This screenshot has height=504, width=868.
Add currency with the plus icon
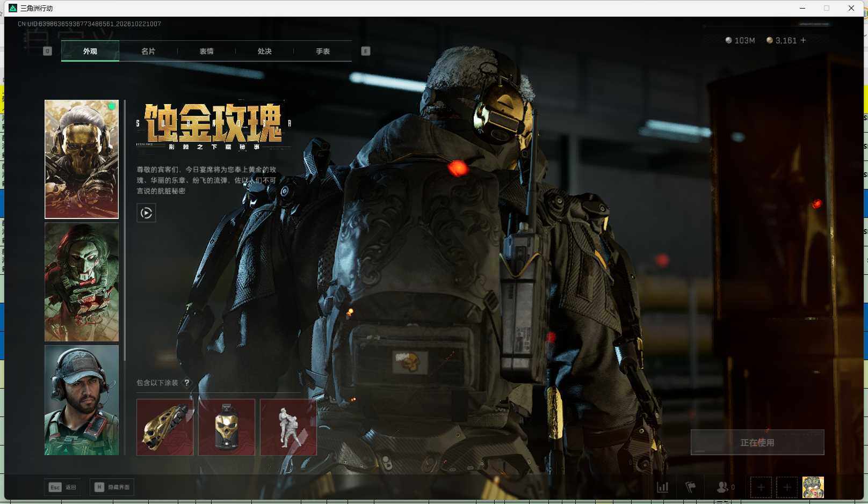803,40
